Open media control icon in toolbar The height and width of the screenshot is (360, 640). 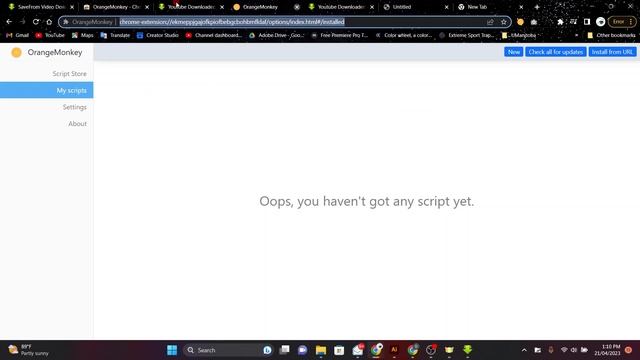click(573, 22)
